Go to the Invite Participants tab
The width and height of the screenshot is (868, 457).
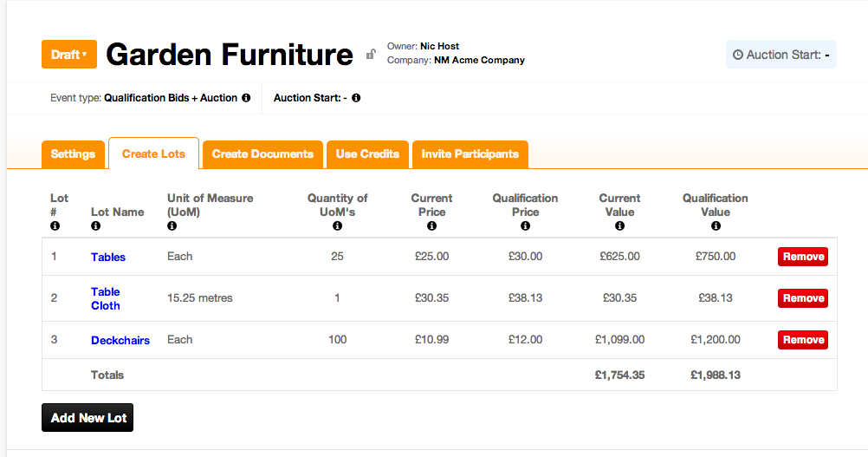coord(470,154)
